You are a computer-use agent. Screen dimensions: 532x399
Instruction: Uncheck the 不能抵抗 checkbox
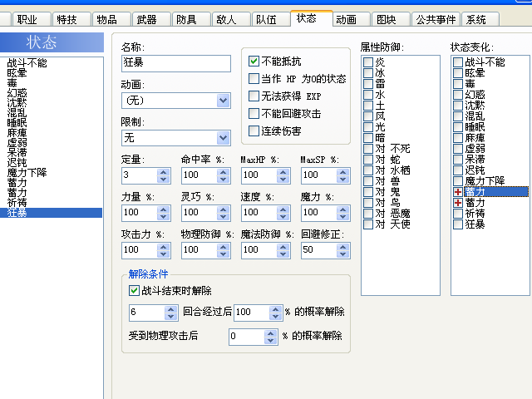click(254, 61)
